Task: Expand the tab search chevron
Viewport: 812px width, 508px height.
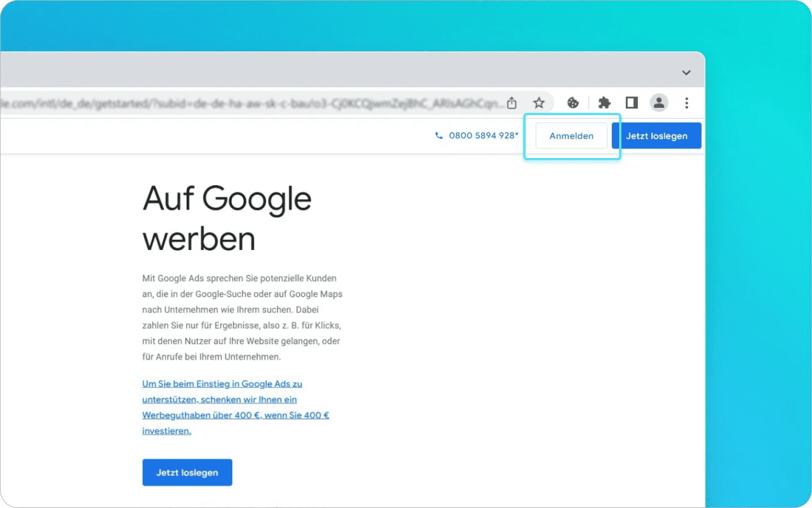Action: [686, 72]
